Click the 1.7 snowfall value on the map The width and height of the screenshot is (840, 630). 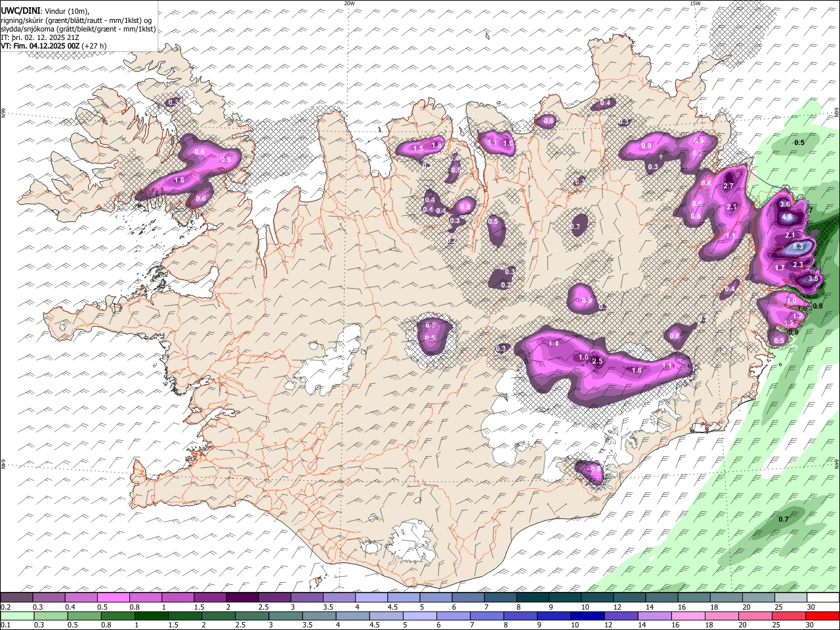coord(780,268)
